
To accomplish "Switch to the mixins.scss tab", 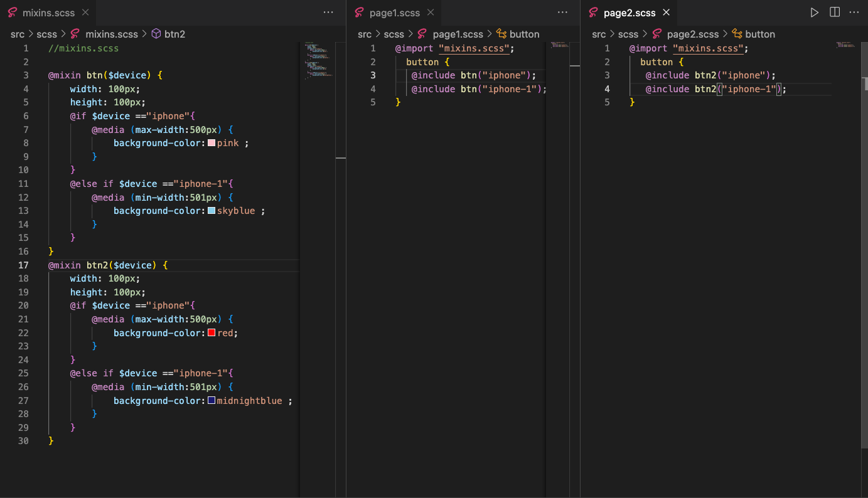I will (48, 13).
